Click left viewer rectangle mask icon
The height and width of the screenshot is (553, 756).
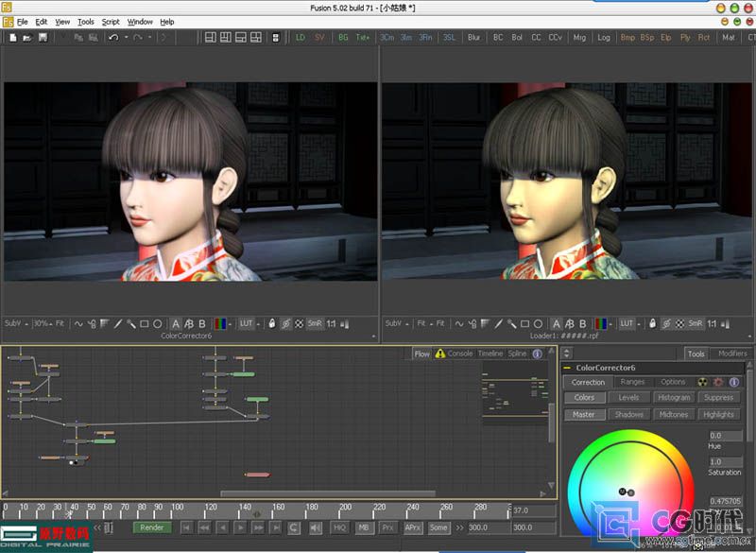point(144,324)
